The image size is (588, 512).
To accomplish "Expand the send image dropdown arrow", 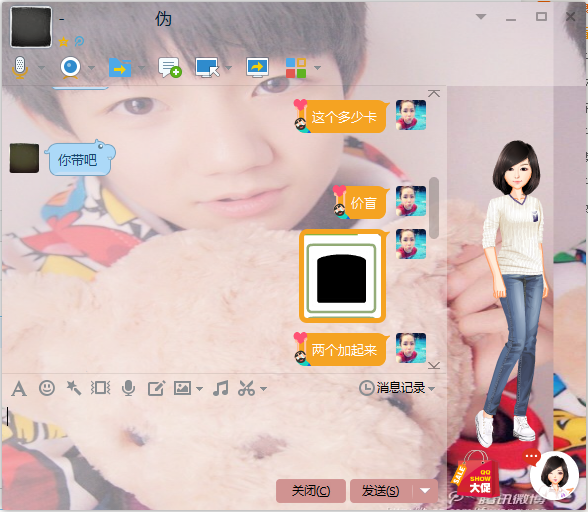I will coord(200,389).
